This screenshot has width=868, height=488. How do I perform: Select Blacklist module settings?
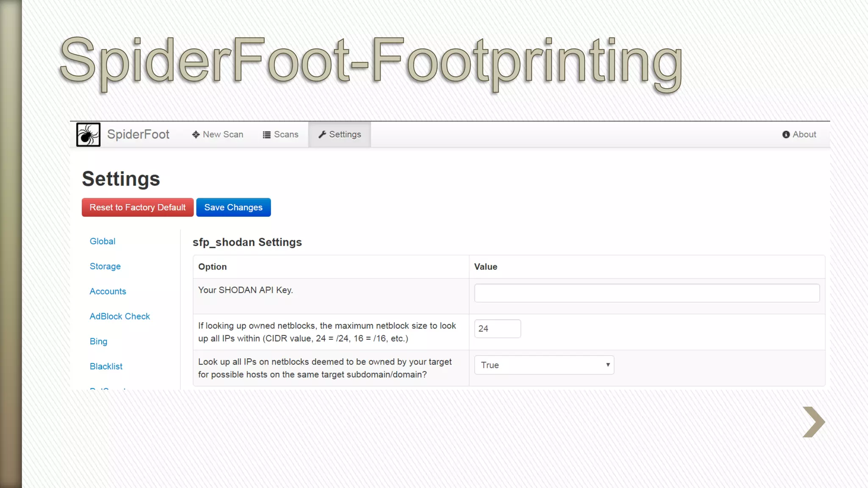[x=106, y=366]
